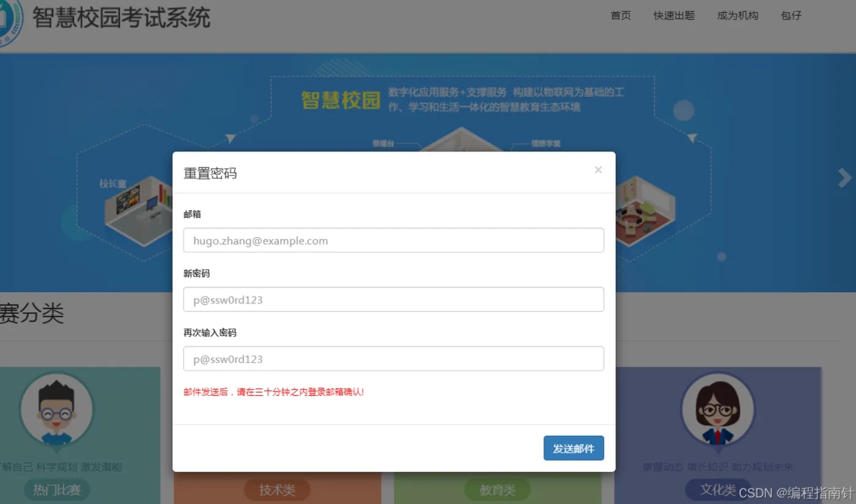
Task: Open the 成为机构 menu item
Action: [737, 16]
